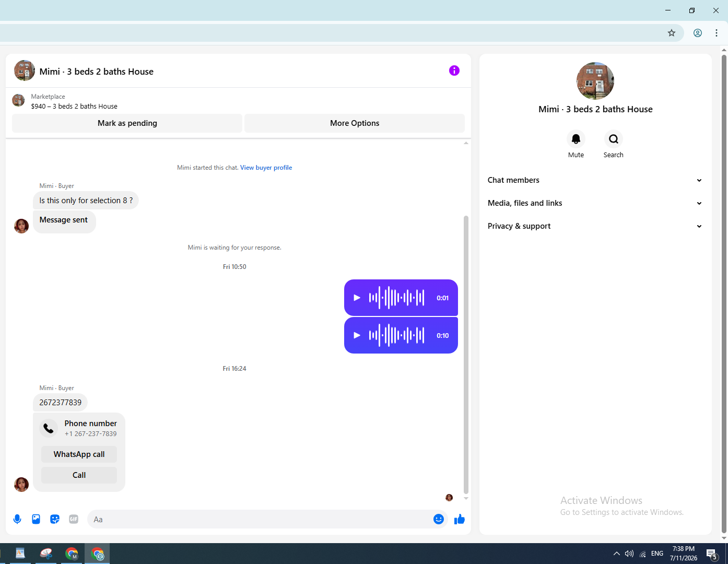Expand Media, files and links section
728x564 pixels.
pos(595,203)
